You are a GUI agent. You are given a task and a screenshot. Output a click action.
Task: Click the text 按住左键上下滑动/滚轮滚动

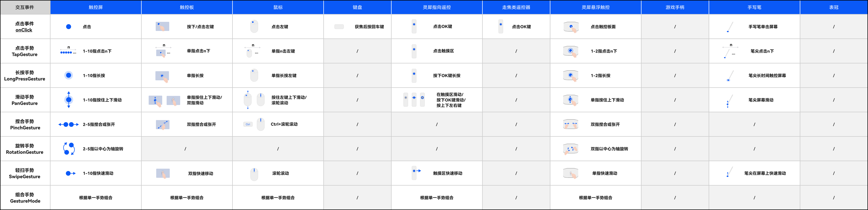pyautogui.click(x=289, y=100)
